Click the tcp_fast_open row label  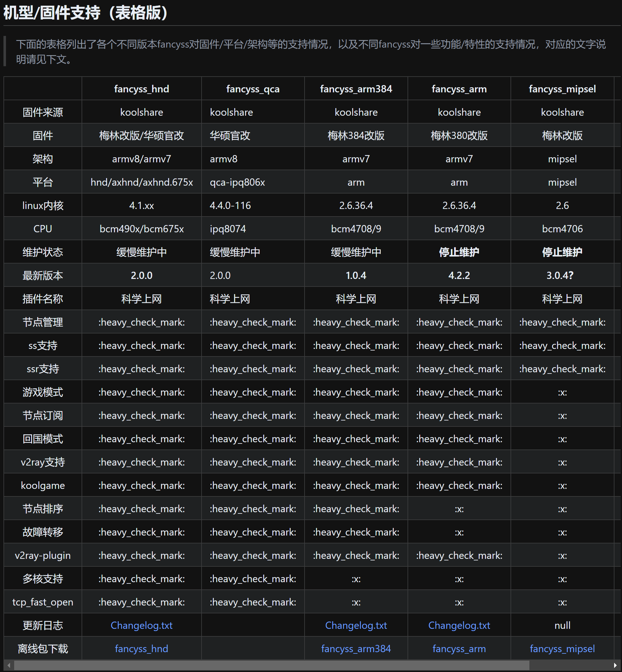43,602
